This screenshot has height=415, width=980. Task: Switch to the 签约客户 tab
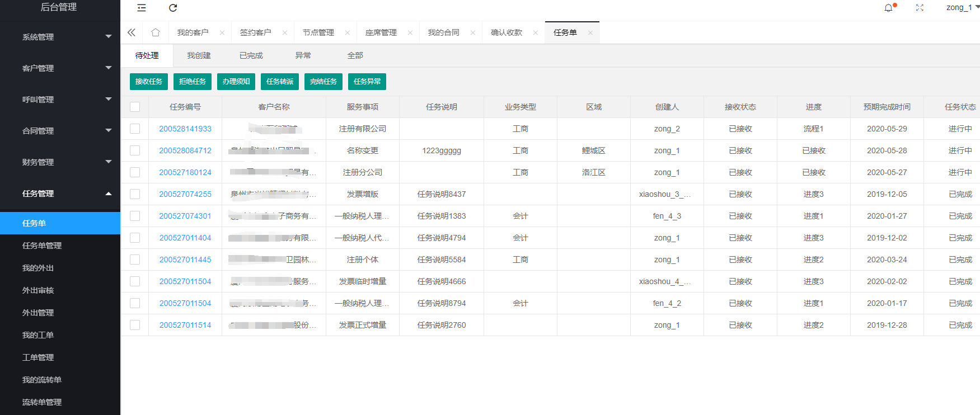click(x=255, y=32)
